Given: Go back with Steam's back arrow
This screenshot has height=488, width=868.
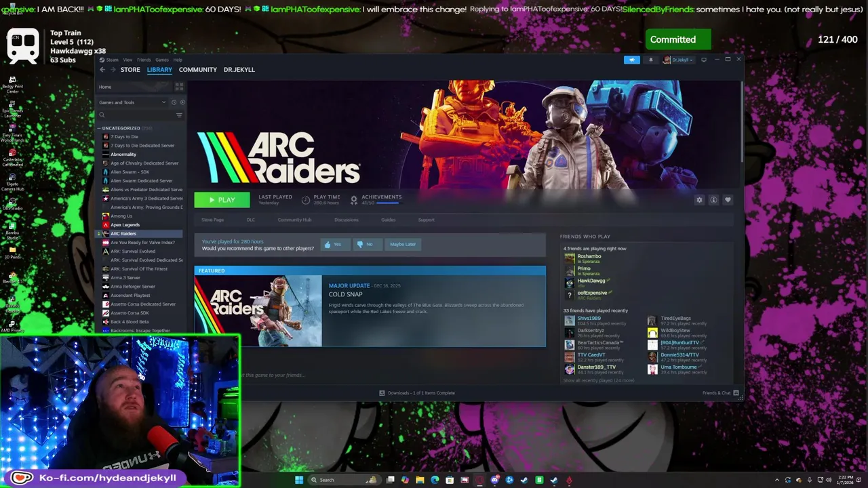Looking at the screenshot, I should 102,70.
